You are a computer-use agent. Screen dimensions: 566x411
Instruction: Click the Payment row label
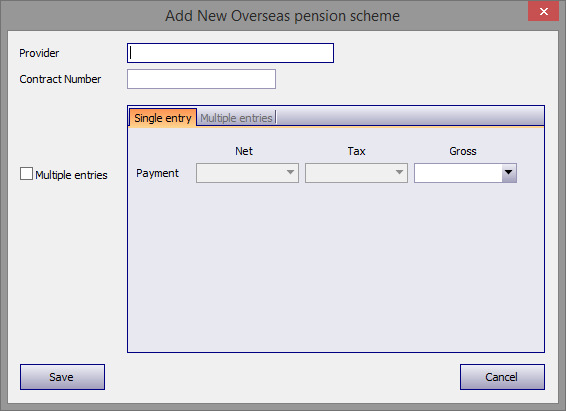(x=157, y=173)
